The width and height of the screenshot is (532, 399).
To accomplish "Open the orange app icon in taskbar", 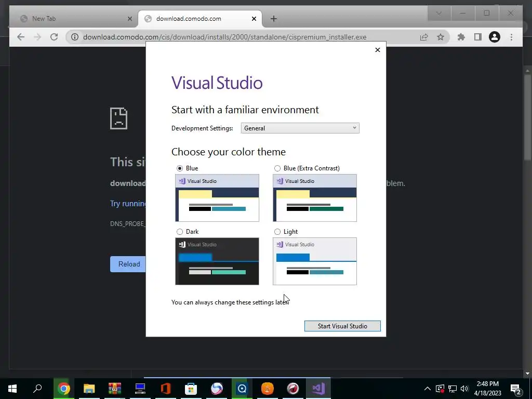I will (268, 389).
